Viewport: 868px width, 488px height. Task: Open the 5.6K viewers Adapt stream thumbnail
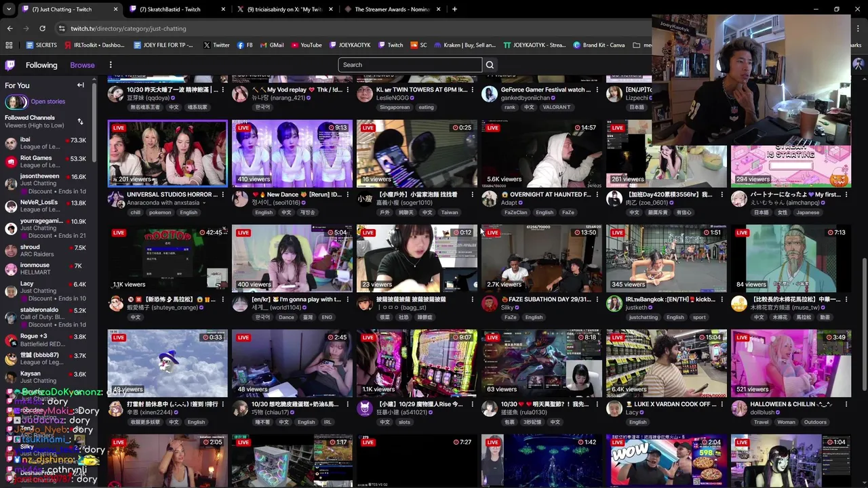541,154
